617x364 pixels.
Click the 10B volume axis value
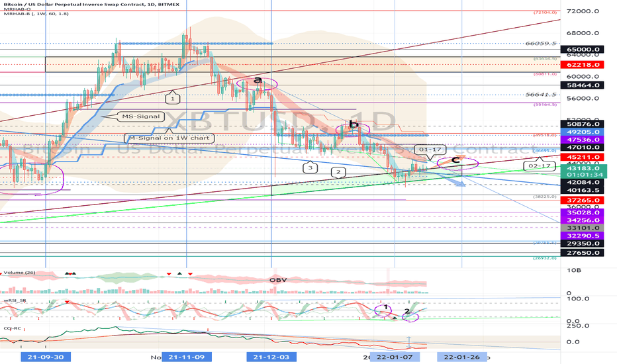coord(574,270)
